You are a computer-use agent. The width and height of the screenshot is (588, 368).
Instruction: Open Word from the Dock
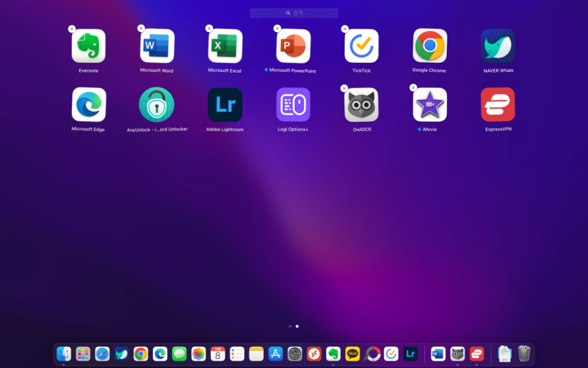tap(438, 354)
